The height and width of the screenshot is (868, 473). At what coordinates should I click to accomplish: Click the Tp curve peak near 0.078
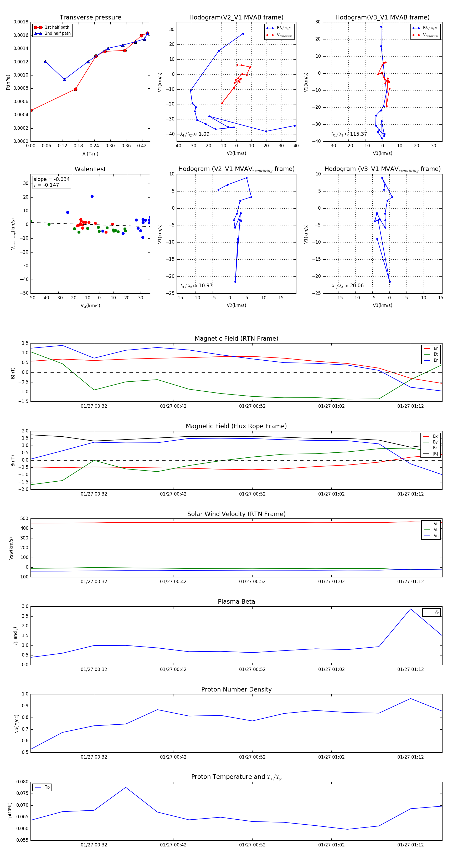[x=126, y=788]
